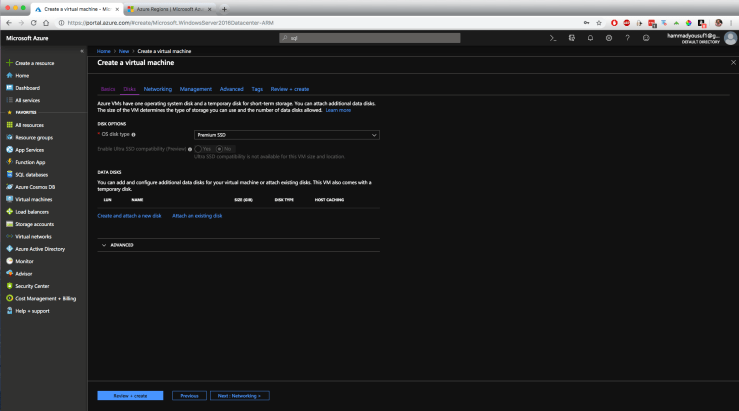Select No for Ultra SSD compatibility
739x411 pixels.
[x=220, y=148]
